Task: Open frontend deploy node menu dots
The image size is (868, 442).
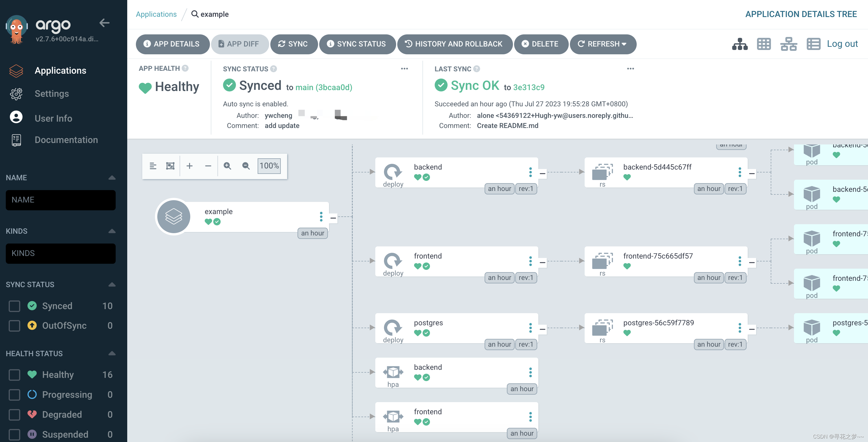Action: point(530,261)
